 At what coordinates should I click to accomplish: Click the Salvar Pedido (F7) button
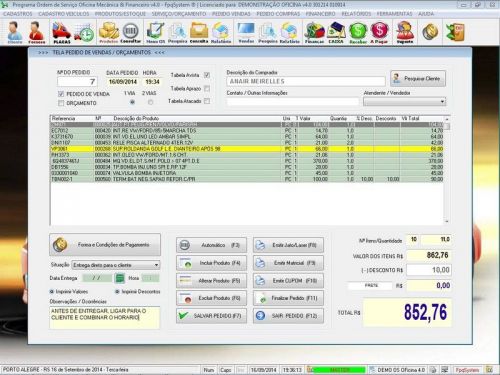(x=211, y=315)
